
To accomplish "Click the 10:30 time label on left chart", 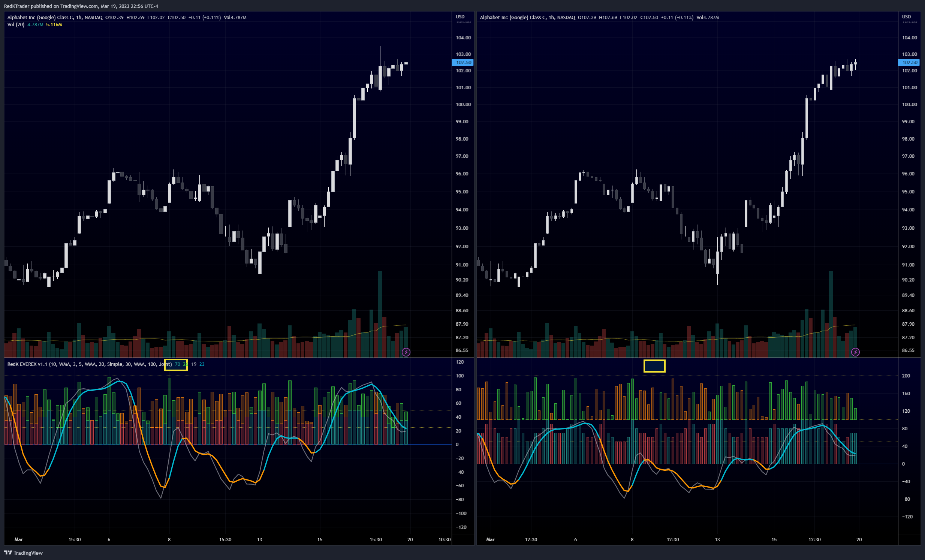I will [445, 539].
